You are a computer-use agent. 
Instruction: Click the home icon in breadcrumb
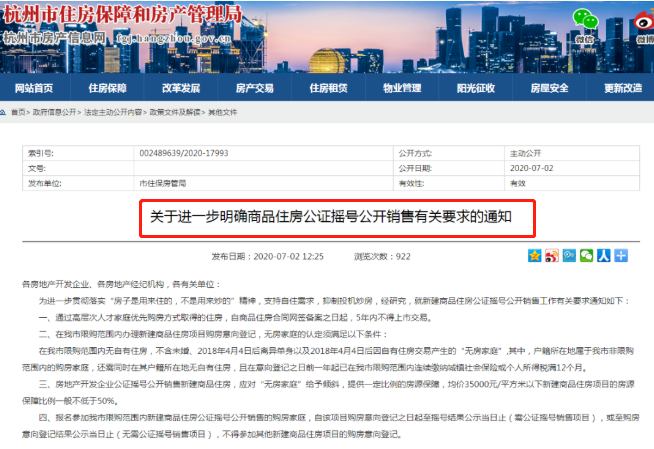pos(3,112)
